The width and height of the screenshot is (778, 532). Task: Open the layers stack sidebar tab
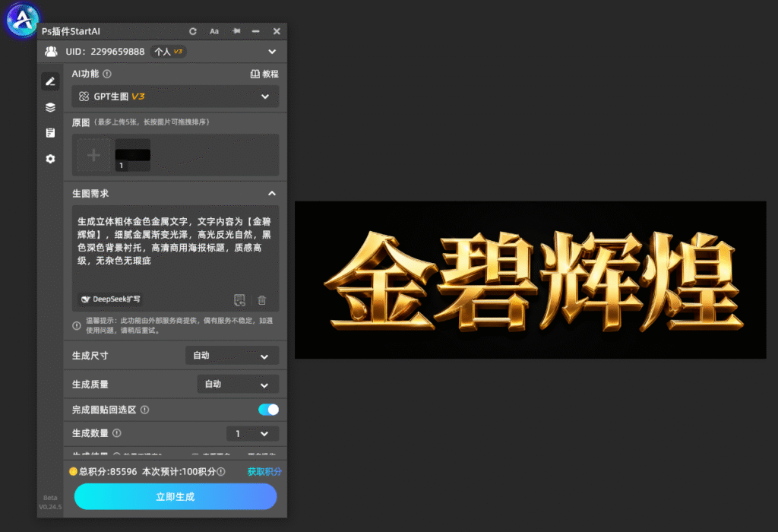click(x=51, y=107)
